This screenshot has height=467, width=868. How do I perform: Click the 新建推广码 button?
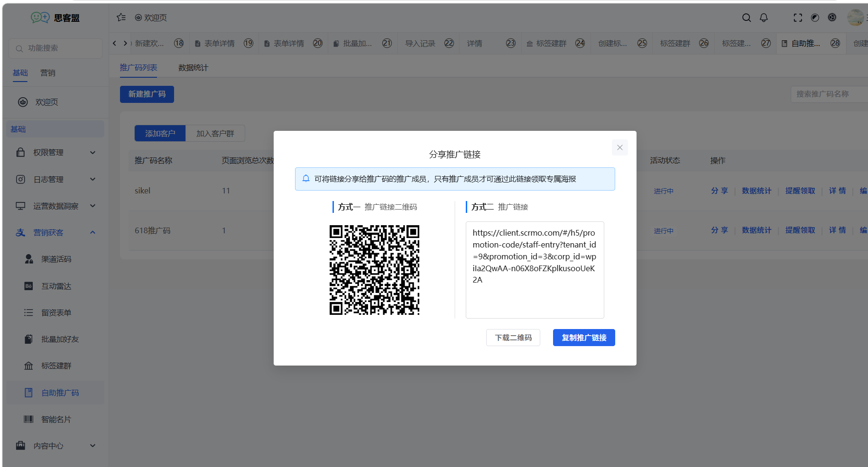(147, 94)
